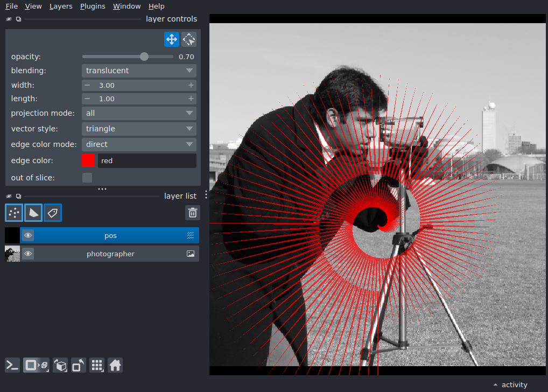Enable the out of slice checkbox

[x=87, y=178]
